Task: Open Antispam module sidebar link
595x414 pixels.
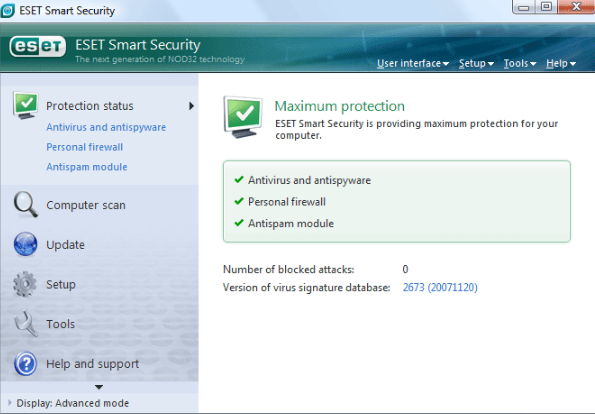Action: pos(87,167)
